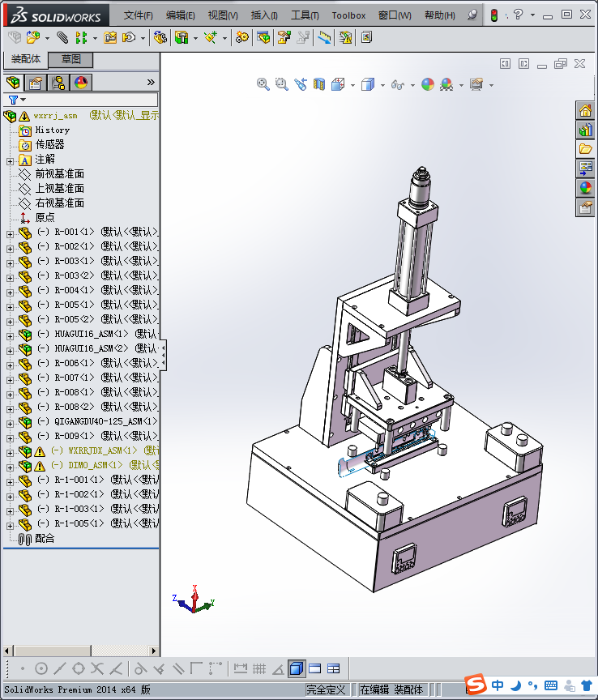This screenshot has width=598, height=700.
Task: Open the Section View tool
Action: [x=319, y=84]
